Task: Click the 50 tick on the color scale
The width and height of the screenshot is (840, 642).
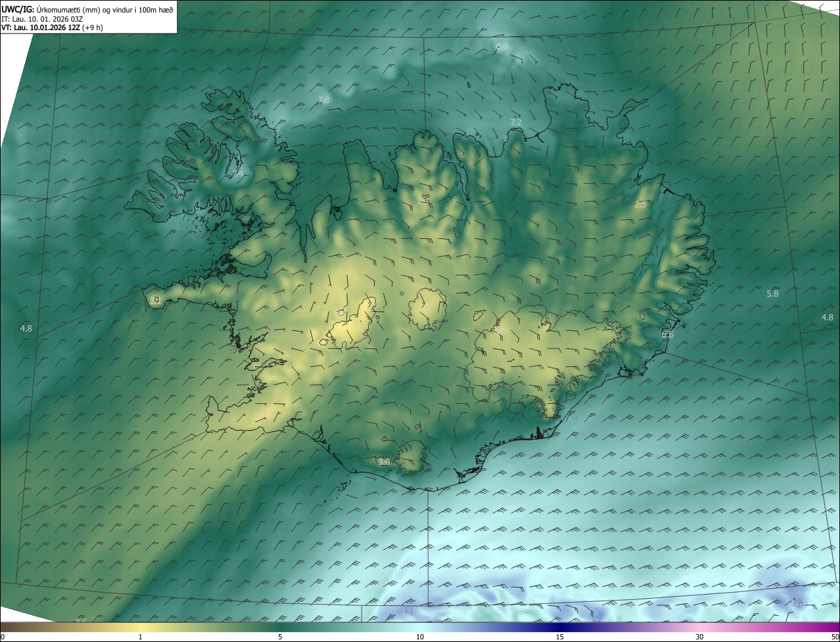Action: (x=835, y=637)
